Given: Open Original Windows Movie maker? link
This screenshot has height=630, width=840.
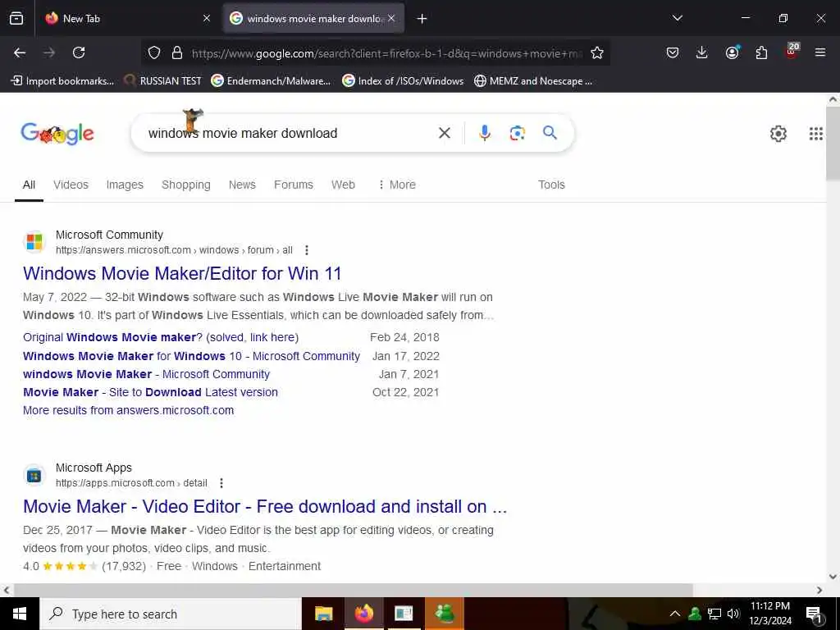Looking at the screenshot, I should (161, 337).
